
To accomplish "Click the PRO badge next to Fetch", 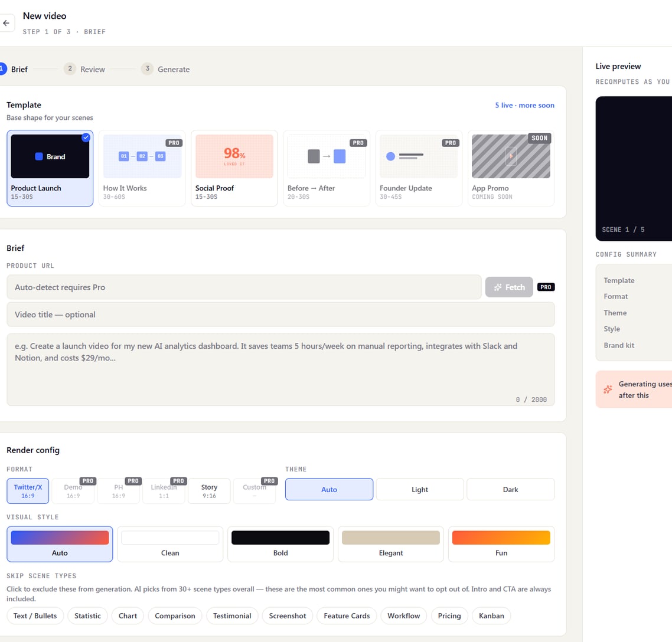I will click(546, 287).
